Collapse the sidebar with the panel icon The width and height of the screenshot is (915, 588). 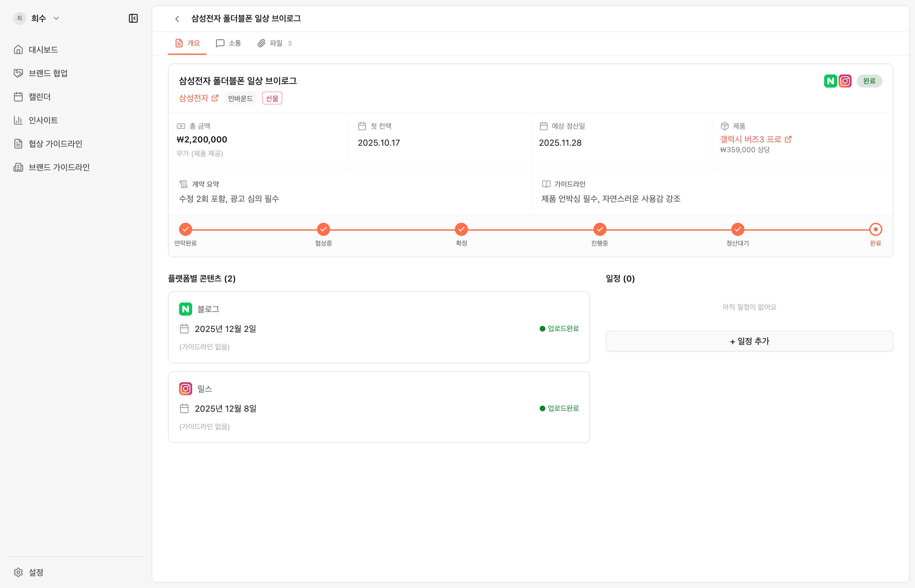click(x=133, y=18)
